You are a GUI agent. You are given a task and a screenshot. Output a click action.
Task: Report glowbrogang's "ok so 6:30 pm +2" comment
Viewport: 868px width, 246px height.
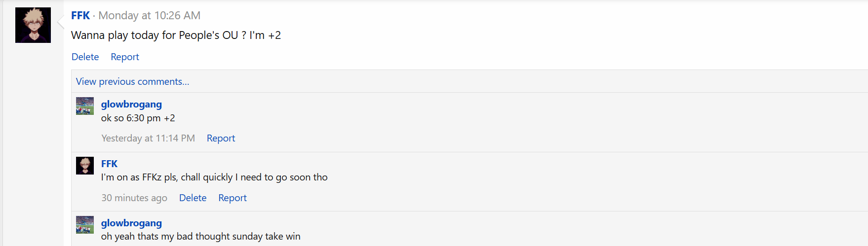tap(221, 138)
